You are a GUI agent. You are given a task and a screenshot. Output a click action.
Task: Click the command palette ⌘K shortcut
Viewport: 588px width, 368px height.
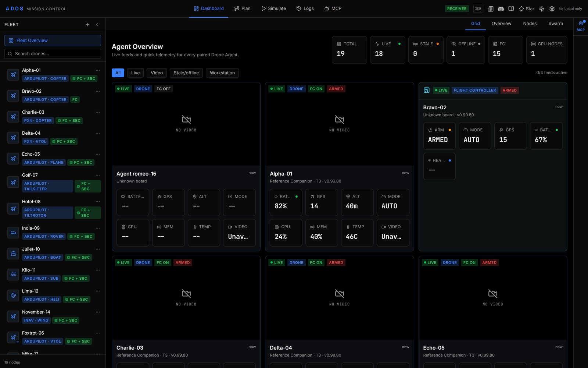478,9
